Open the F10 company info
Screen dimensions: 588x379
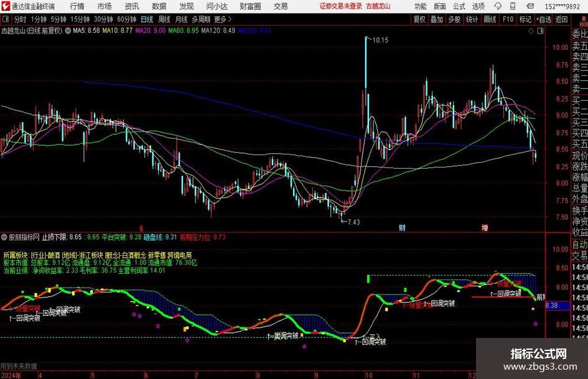[x=508, y=19]
